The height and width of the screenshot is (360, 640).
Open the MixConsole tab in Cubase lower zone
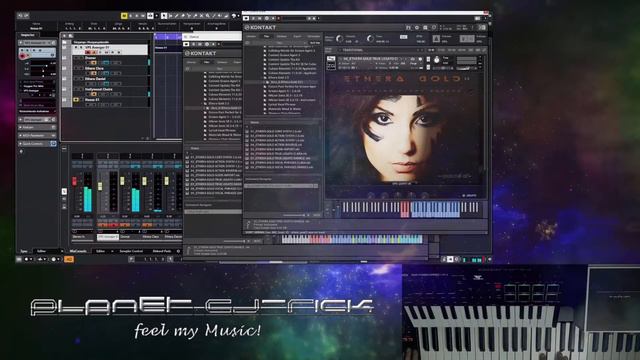(x=78, y=251)
